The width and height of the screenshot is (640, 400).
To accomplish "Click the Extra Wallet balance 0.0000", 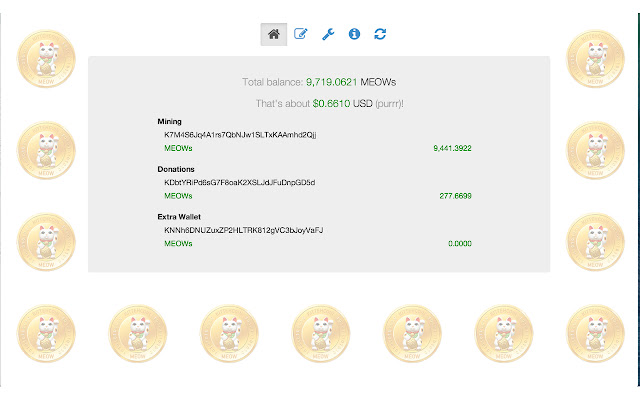I will pyautogui.click(x=460, y=244).
